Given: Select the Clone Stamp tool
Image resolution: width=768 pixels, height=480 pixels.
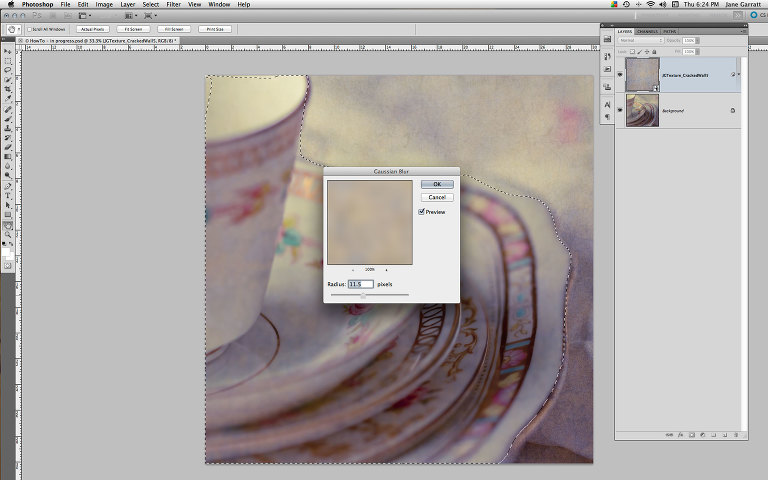Looking at the screenshot, I should [7, 128].
